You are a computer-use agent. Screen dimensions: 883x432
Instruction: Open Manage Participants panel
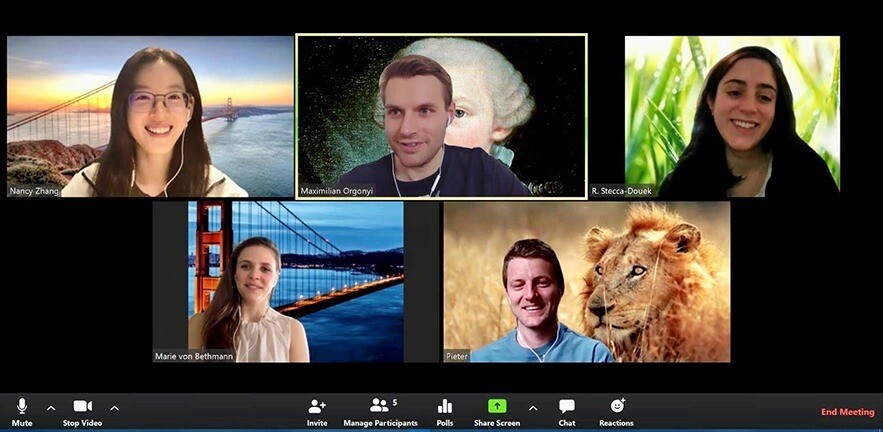[x=378, y=407]
